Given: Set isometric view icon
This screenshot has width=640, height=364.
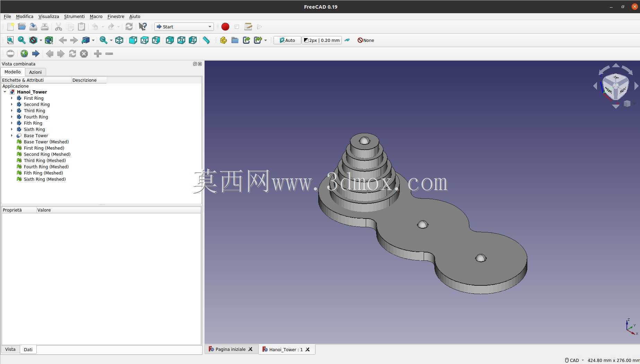Looking at the screenshot, I should tap(119, 40).
